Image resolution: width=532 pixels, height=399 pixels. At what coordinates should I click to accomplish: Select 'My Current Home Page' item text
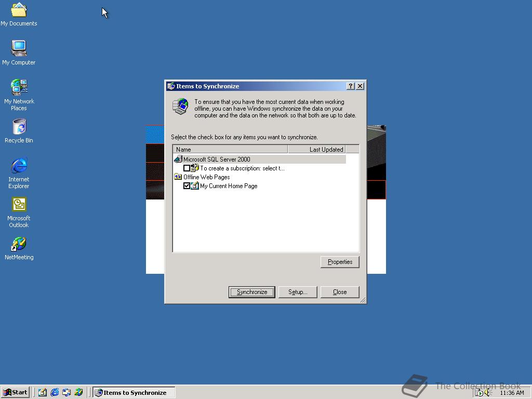click(x=229, y=186)
